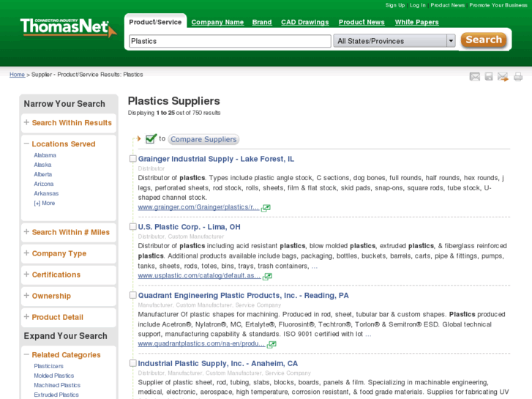Image resolution: width=532 pixels, height=399 pixels.
Task: Filter by Alaska location
Action: tap(42, 165)
